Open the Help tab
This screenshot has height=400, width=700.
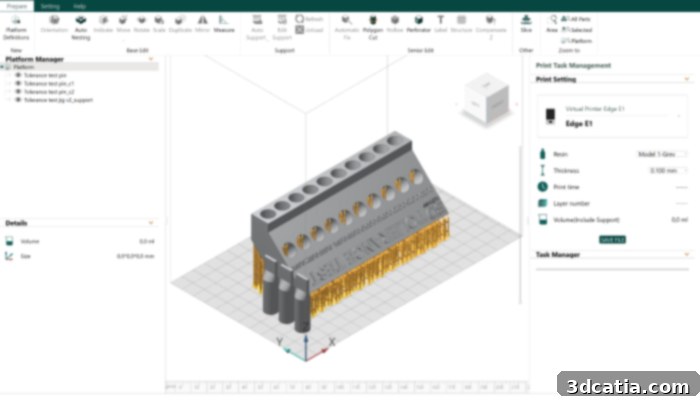pos(79,6)
